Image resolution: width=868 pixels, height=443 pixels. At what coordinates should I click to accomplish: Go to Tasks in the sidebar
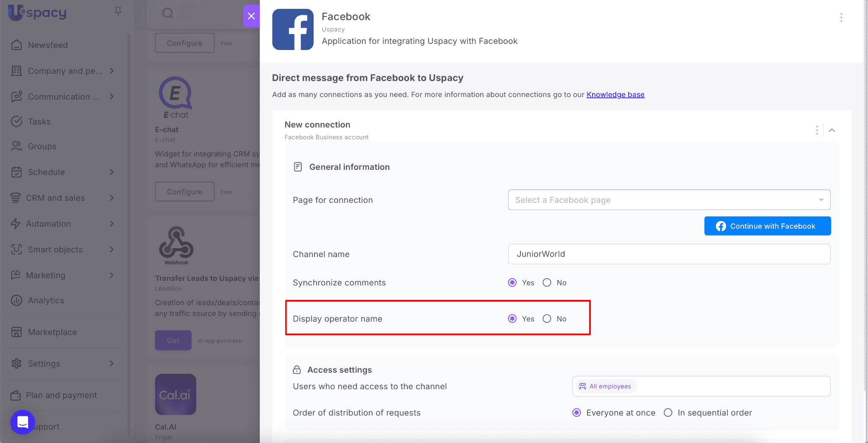pos(39,122)
